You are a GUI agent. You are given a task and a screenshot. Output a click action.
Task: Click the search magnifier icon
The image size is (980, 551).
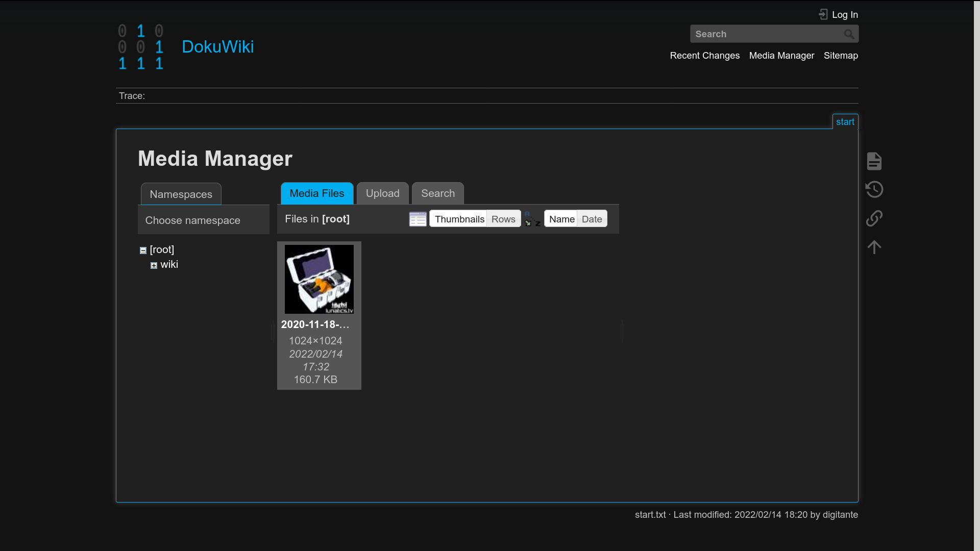click(x=849, y=34)
